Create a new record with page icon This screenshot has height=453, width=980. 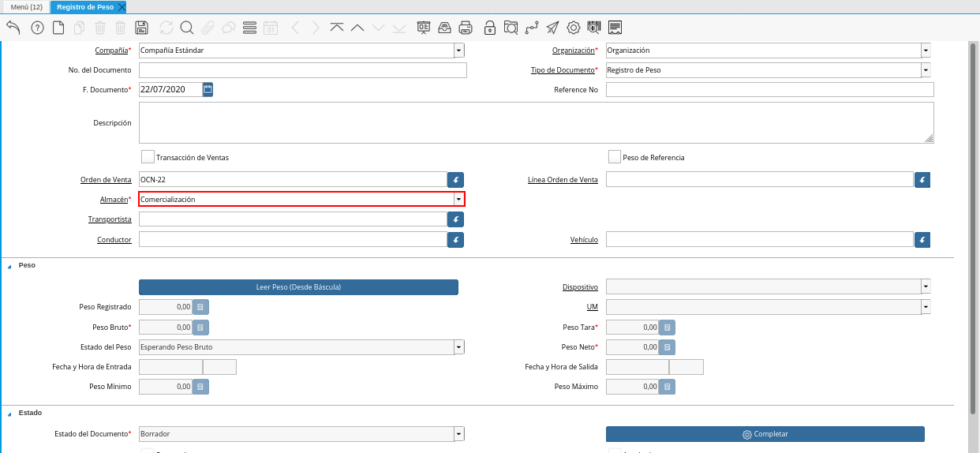click(x=58, y=28)
